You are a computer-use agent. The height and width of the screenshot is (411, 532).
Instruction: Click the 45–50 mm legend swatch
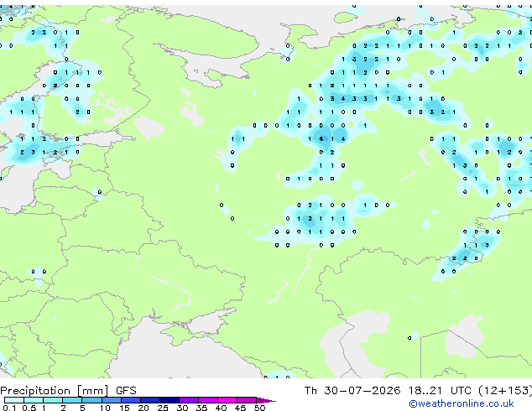(247, 400)
